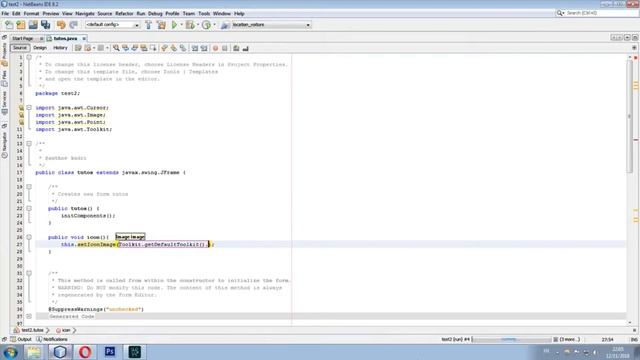Viewport: 640px width, 360px height.
Task: Collapse the tutos constructor fold at line 22
Action: 29,209
